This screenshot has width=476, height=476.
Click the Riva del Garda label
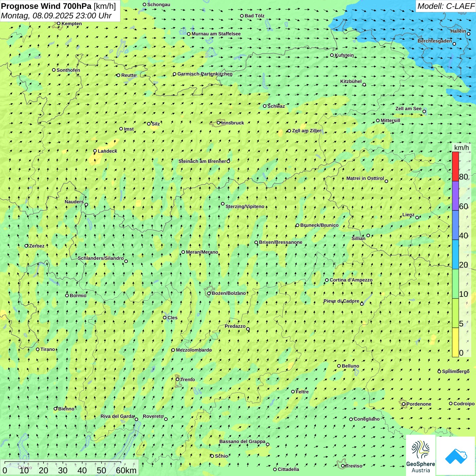(x=117, y=416)
